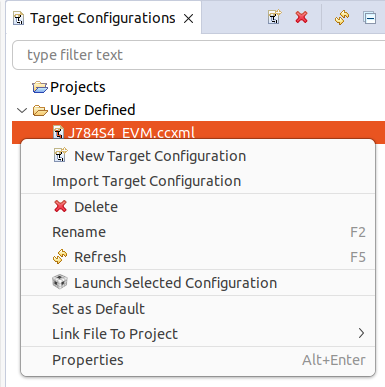Click the Projects folder icon
Viewport: 385px width, 387px height.
pos(40,87)
